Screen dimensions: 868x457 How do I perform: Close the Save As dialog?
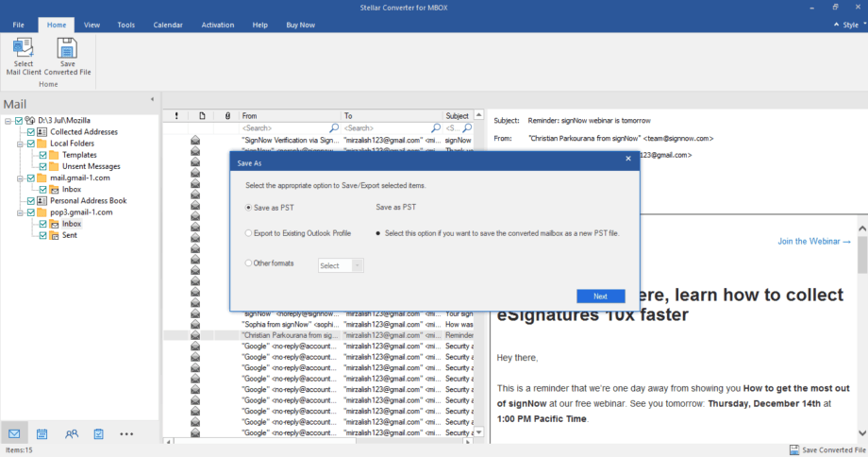(x=628, y=159)
